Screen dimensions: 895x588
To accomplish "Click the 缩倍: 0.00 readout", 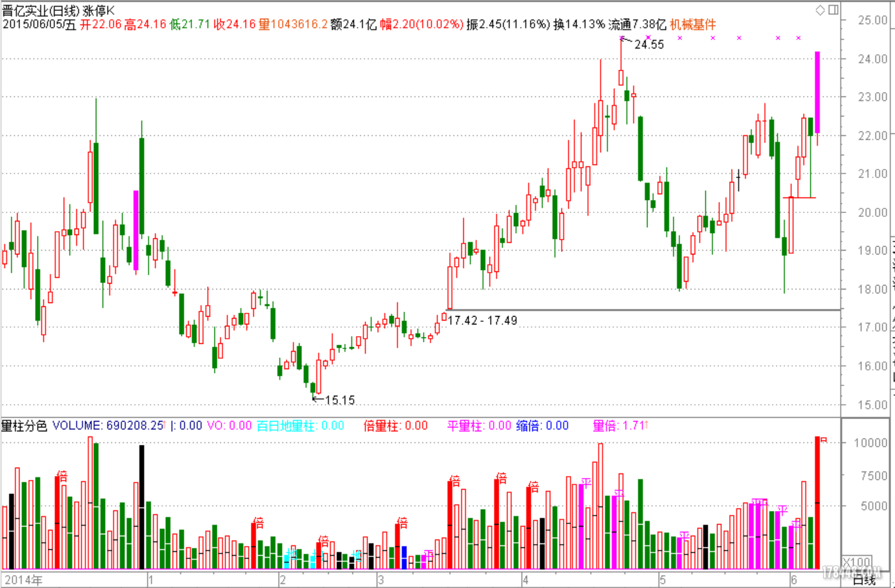I will [x=542, y=425].
